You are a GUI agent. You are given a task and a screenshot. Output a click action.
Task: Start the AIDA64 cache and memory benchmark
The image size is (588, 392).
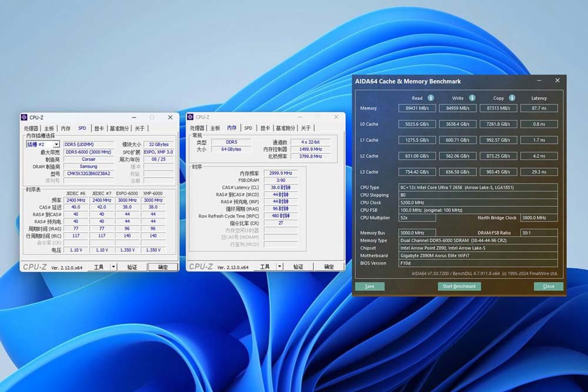pyautogui.click(x=459, y=286)
